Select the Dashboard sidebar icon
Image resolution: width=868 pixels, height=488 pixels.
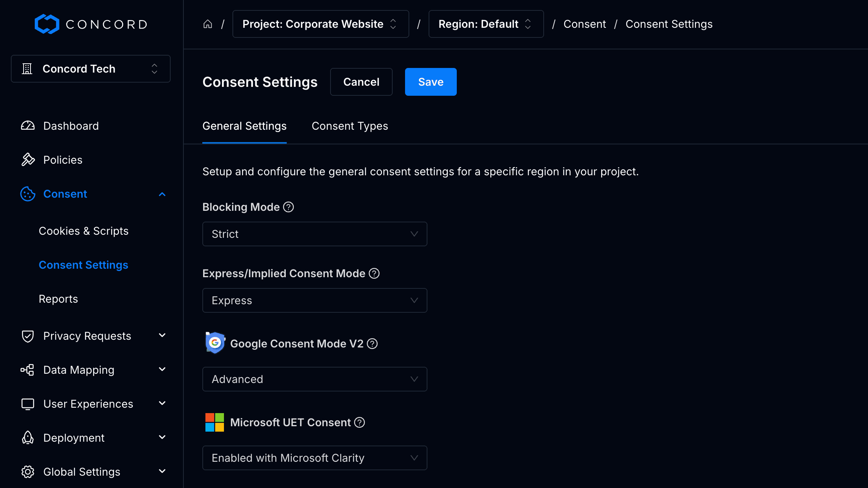pyautogui.click(x=27, y=125)
